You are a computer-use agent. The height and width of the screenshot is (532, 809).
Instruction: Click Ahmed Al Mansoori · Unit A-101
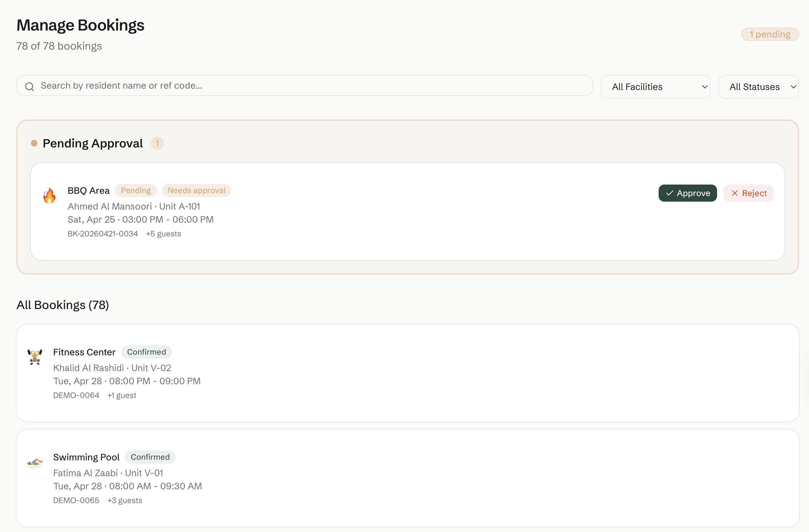coord(134,206)
